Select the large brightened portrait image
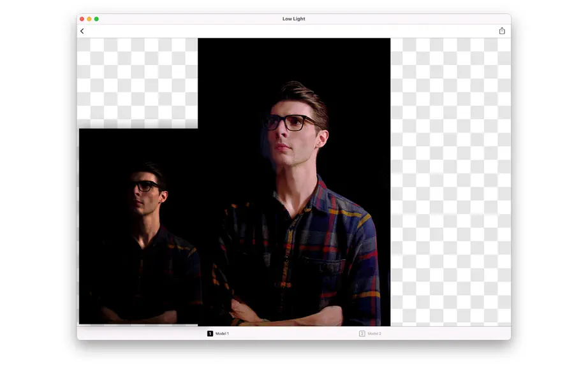The image size is (588, 367). [x=294, y=182]
